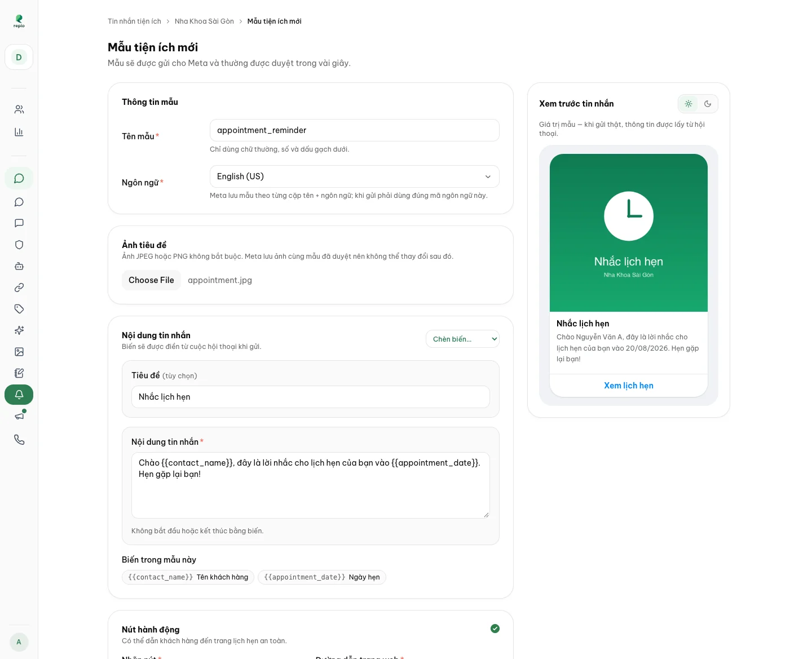
Task: Click the Choose File button
Action: click(x=151, y=280)
